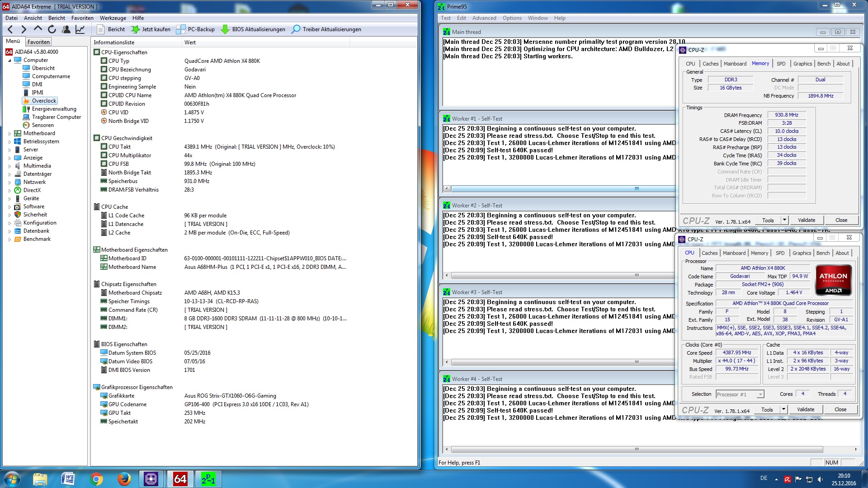The height and width of the screenshot is (488, 868).
Task: Expand the Benchmark tree node
Action: click(x=9, y=239)
